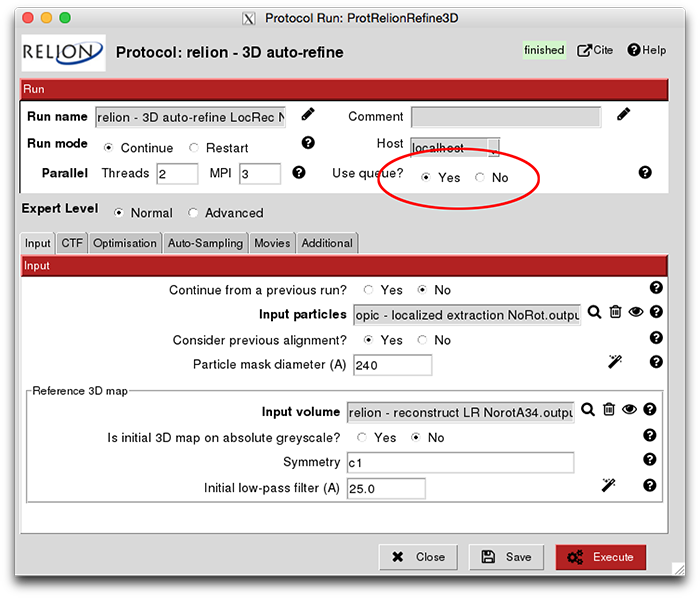This screenshot has height=598, width=700.
Task: Open the wizard wand for Initial low-pass filter
Action: click(x=607, y=485)
